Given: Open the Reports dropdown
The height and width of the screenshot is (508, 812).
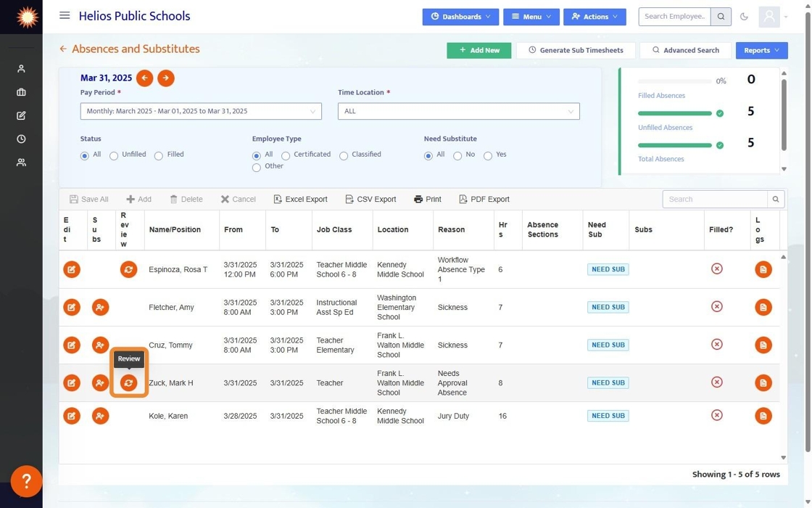Looking at the screenshot, I should pyautogui.click(x=761, y=50).
